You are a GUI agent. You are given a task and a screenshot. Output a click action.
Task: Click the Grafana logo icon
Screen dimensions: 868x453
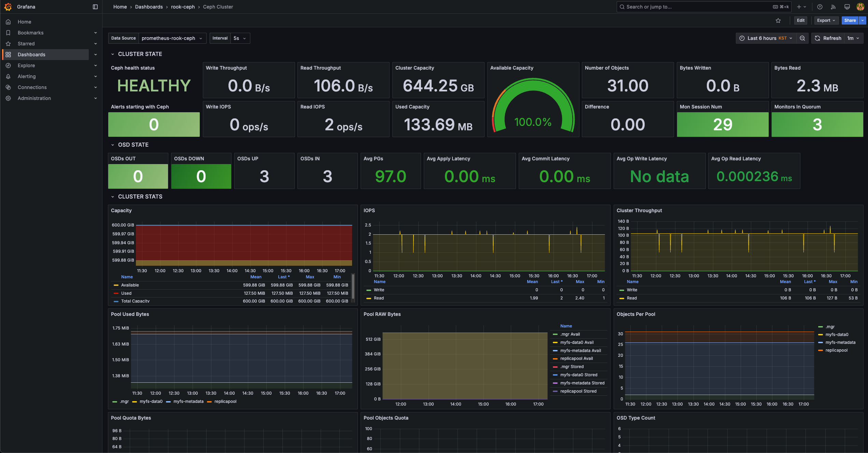click(x=8, y=7)
